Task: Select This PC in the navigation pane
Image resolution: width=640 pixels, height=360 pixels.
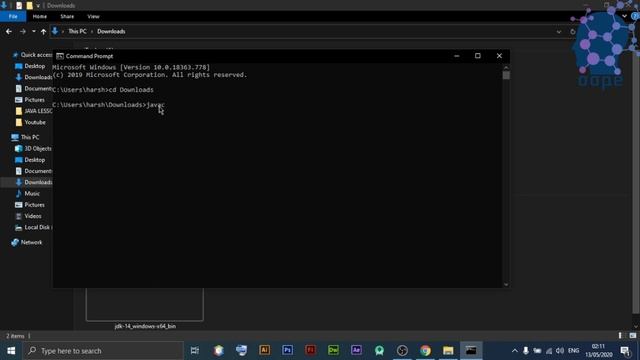Action: 25,137
